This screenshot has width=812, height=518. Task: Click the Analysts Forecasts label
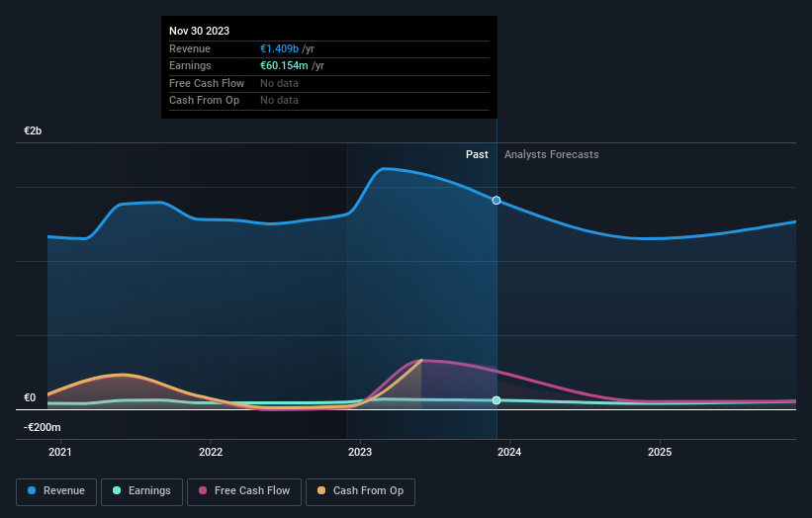point(552,155)
